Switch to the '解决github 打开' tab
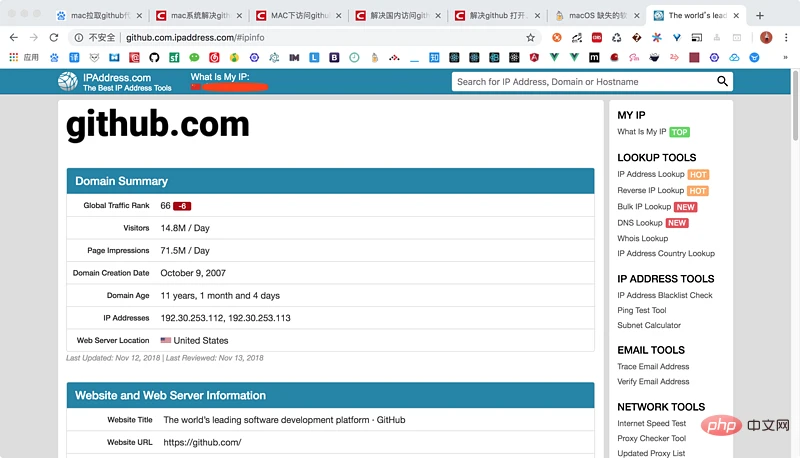The image size is (800, 458). [498, 15]
